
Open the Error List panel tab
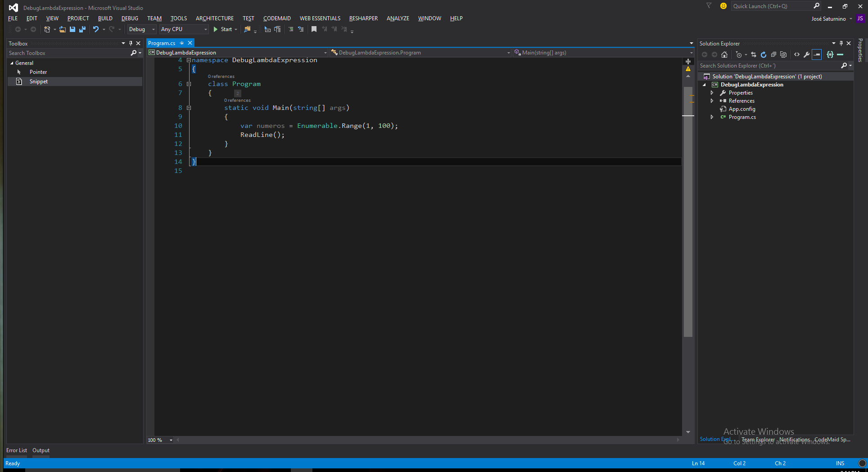(x=17, y=450)
